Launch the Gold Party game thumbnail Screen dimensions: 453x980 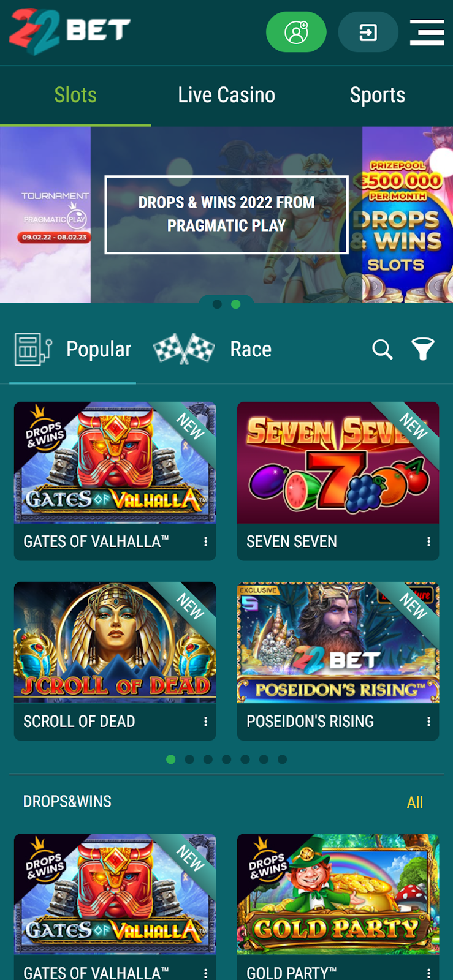[x=338, y=894]
